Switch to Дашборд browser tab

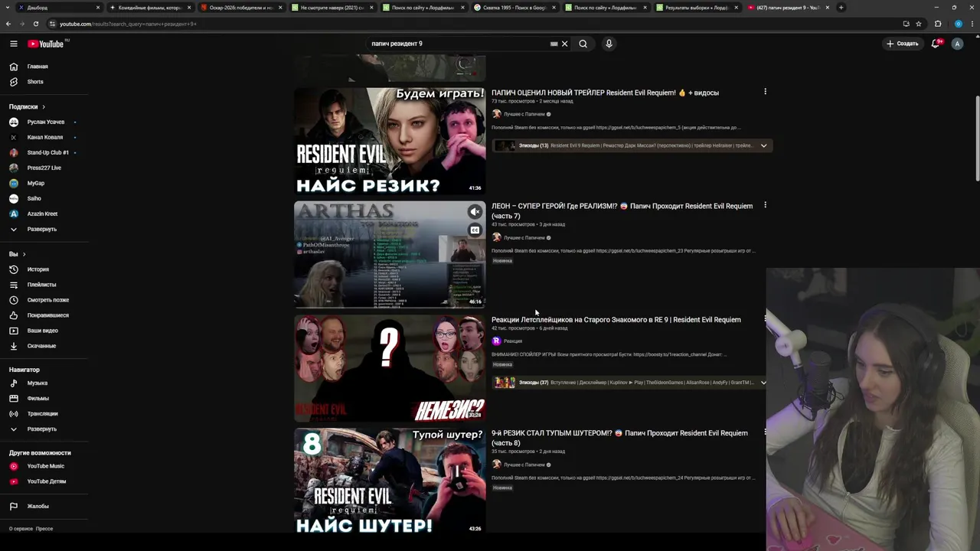[57, 8]
